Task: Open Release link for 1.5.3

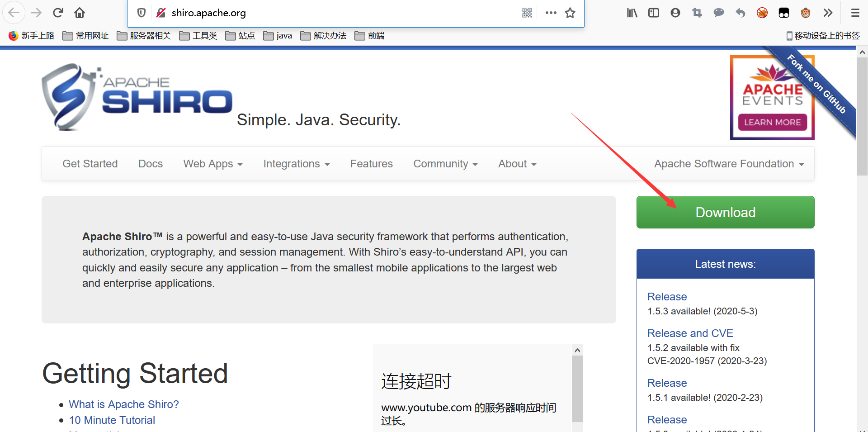Action: (x=667, y=297)
